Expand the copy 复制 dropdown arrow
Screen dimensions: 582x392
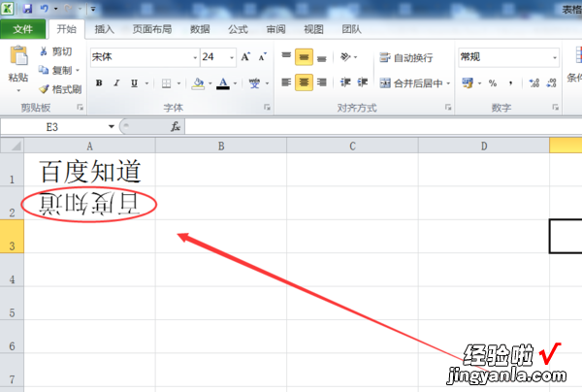coord(78,70)
